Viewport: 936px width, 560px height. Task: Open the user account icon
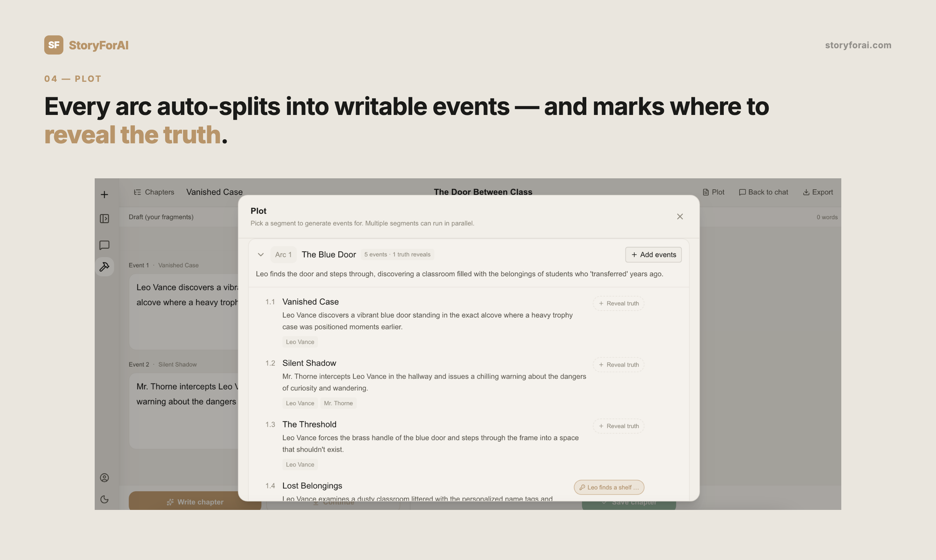[105, 478]
